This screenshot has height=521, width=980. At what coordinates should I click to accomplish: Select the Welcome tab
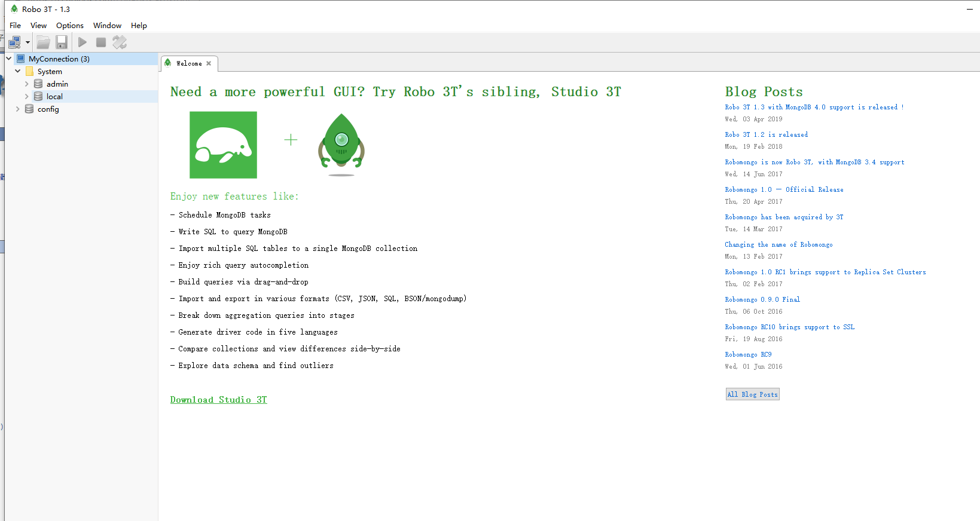189,63
